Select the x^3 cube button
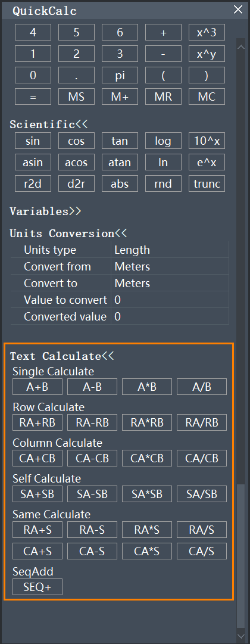Screen dimensions: 250x644 [x=207, y=32]
